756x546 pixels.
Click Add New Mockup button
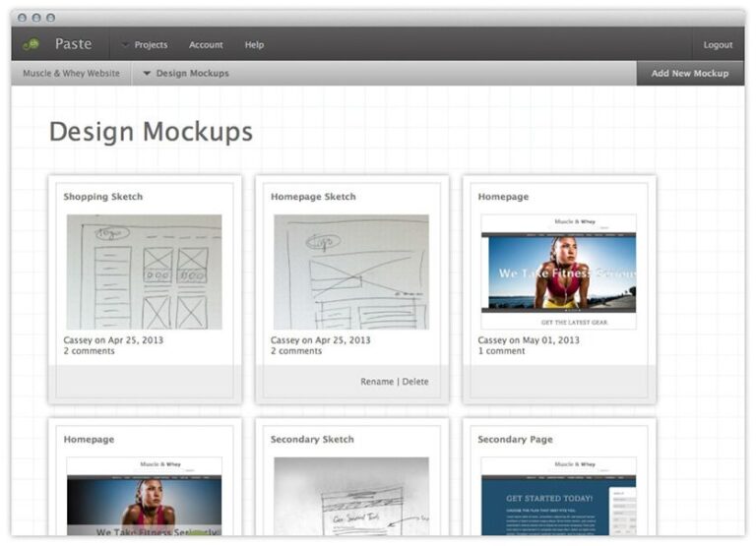(x=690, y=73)
